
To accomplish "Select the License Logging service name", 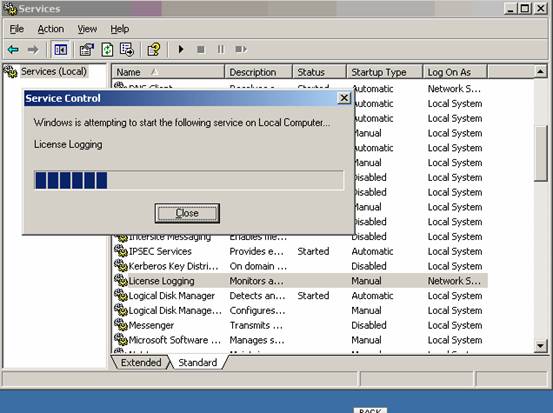I will tap(162, 281).
